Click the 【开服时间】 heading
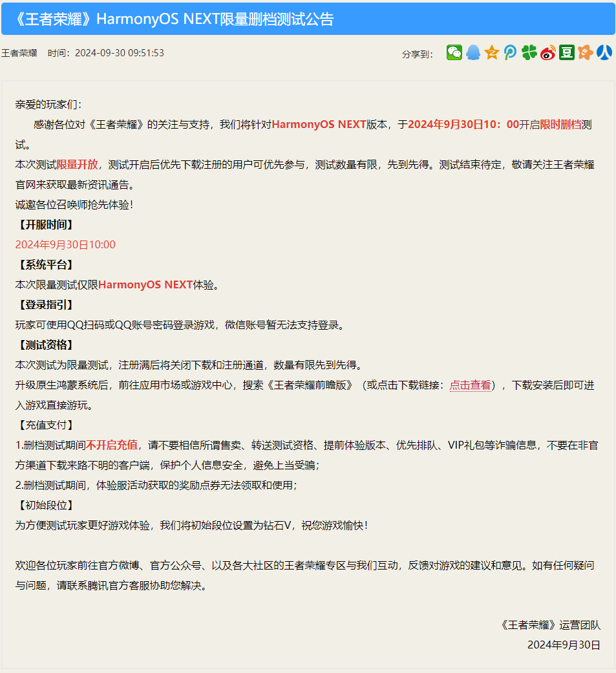This screenshot has height=673, width=616. (x=47, y=224)
